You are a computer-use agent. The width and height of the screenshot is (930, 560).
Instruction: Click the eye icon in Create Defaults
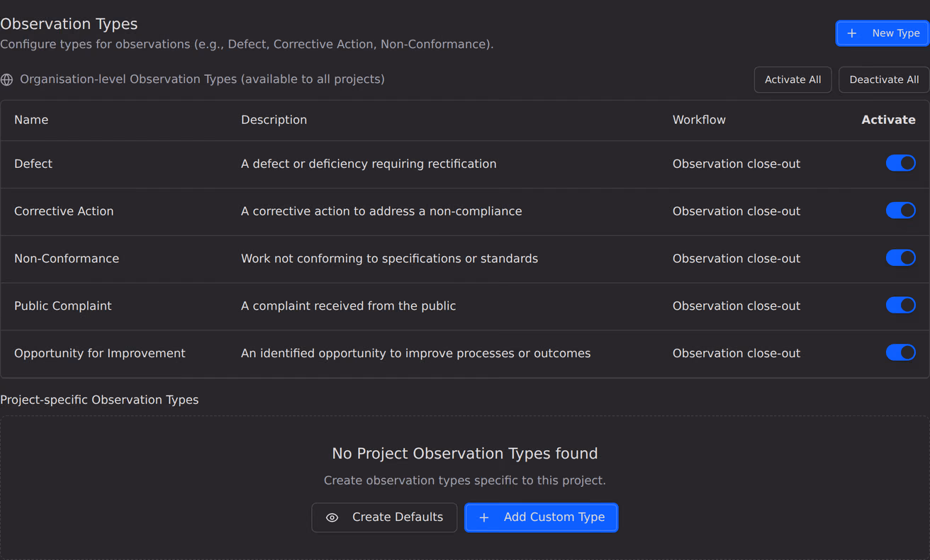332,517
